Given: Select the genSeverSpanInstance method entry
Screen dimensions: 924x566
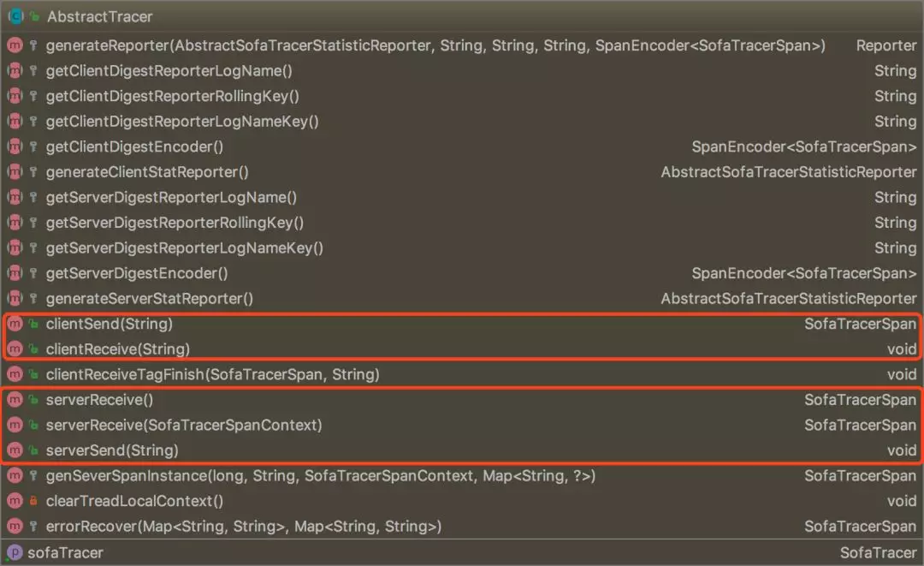Looking at the screenshot, I should (x=320, y=475).
